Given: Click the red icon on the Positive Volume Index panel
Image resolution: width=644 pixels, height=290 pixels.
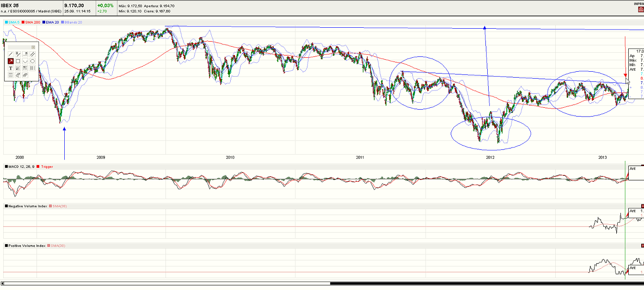Looking at the screenshot, I should click(x=642, y=246).
